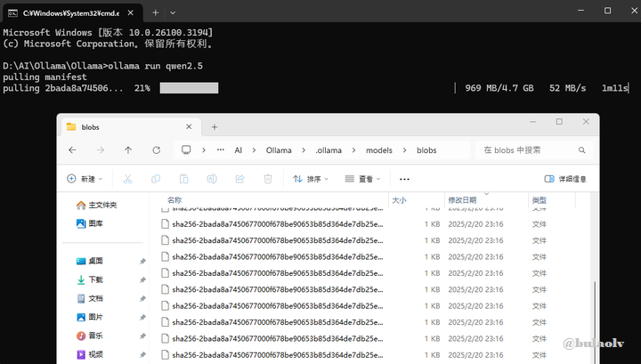This screenshot has width=641, height=364.
Task: Click the Rename icon in toolbar
Action: 212,179
